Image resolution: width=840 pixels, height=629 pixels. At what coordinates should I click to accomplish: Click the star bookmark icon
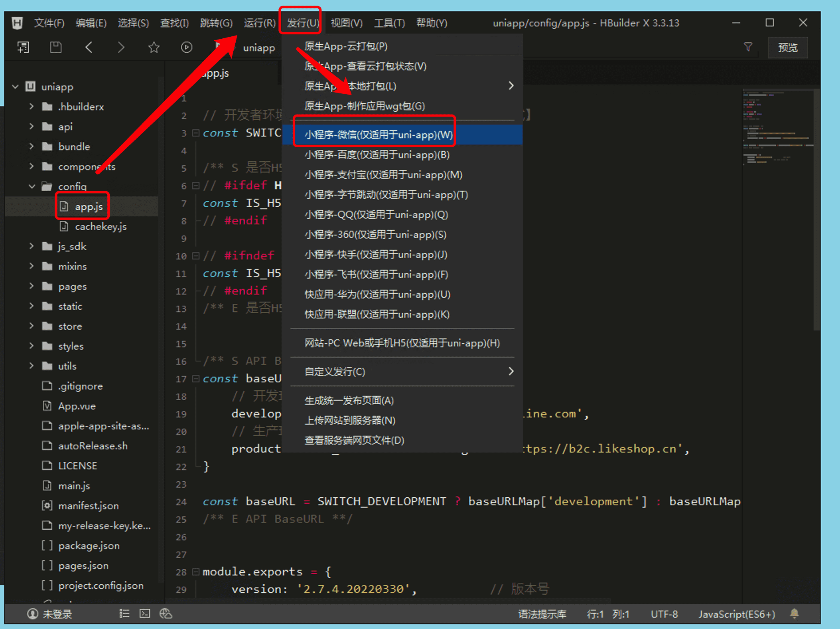(154, 47)
